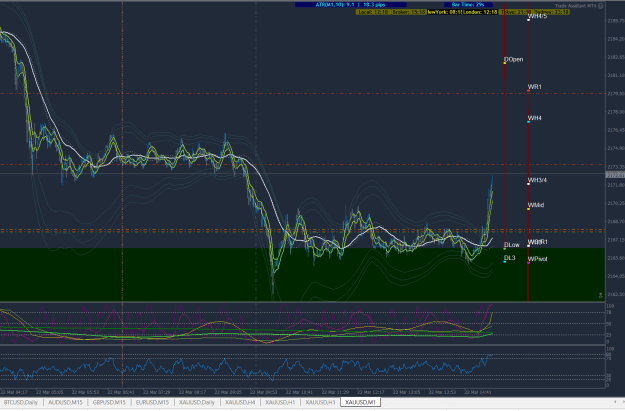Viewport: 625px width, 411px height.
Task: Select the DLow level label
Action: tap(512, 245)
